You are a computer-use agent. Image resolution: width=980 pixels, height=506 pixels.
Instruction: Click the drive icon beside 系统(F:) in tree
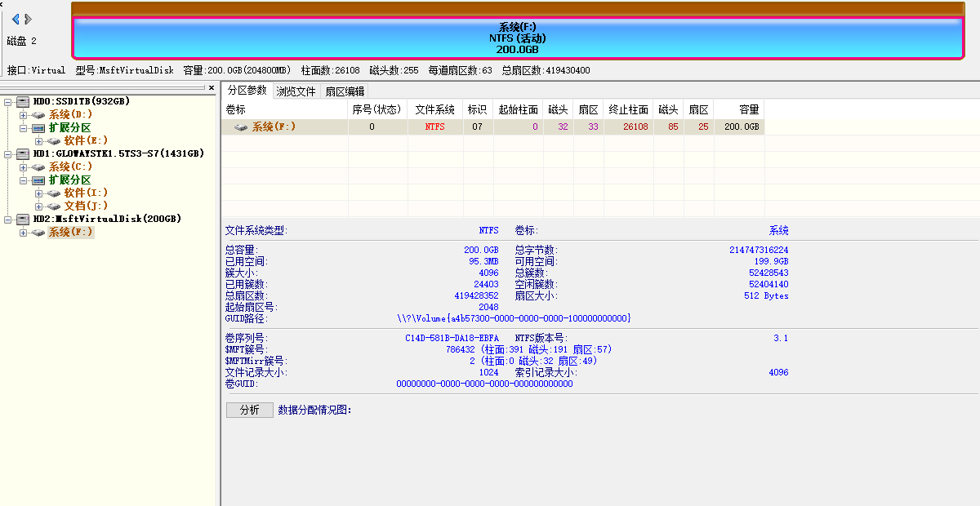point(39,233)
